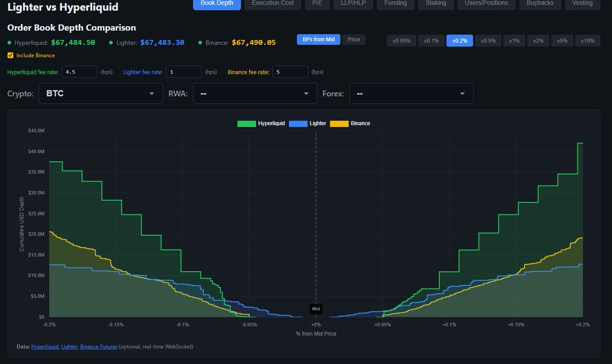Click the +0.2% x-axis label

tap(582, 325)
